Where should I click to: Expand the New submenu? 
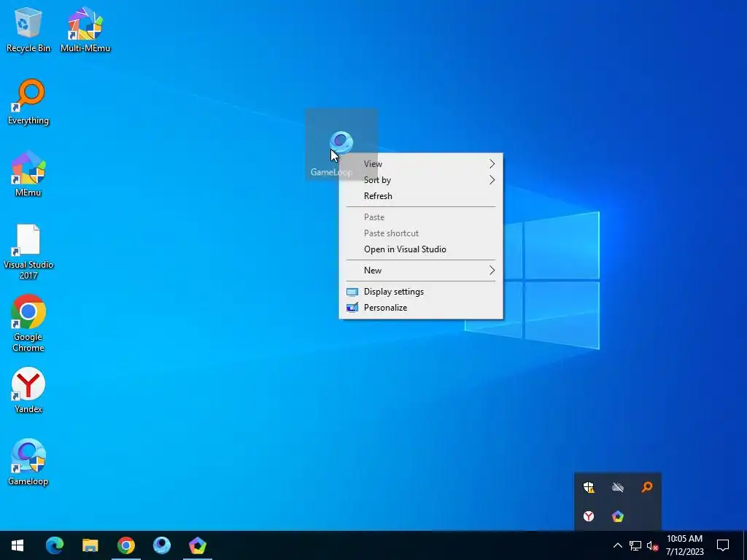[421, 271]
